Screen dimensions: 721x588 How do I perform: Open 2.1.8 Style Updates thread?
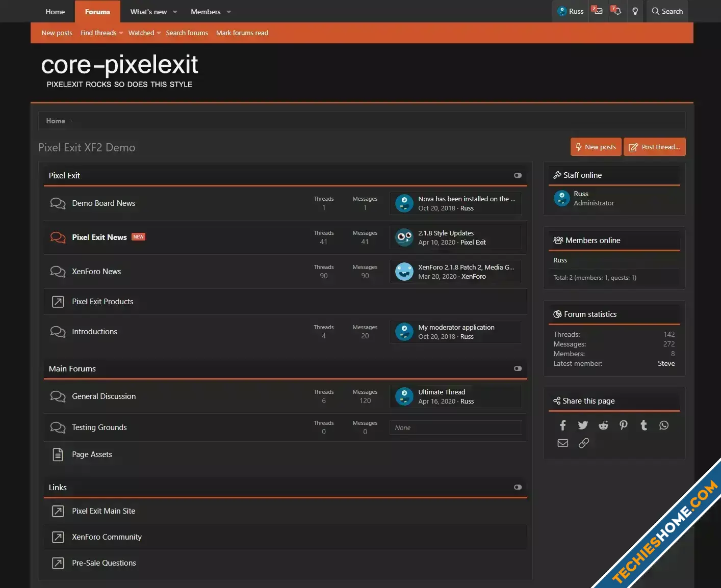(x=446, y=233)
